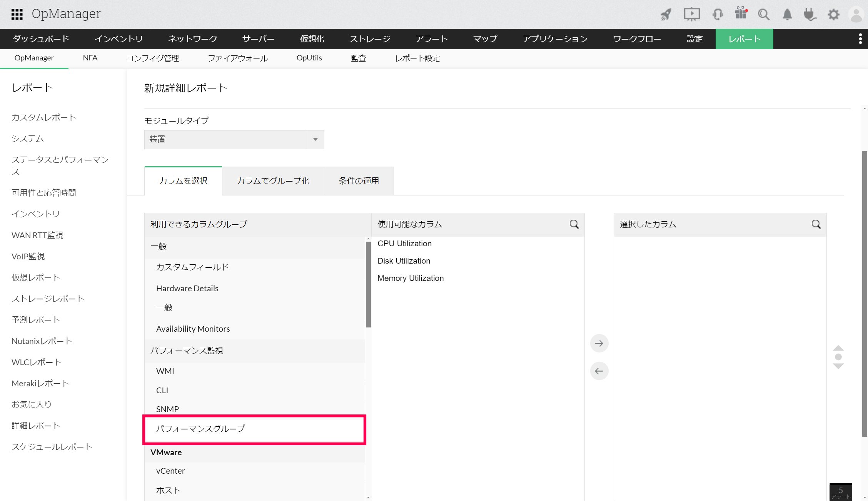
Task: Switch to カラムでグループ化 tab
Action: point(273,181)
